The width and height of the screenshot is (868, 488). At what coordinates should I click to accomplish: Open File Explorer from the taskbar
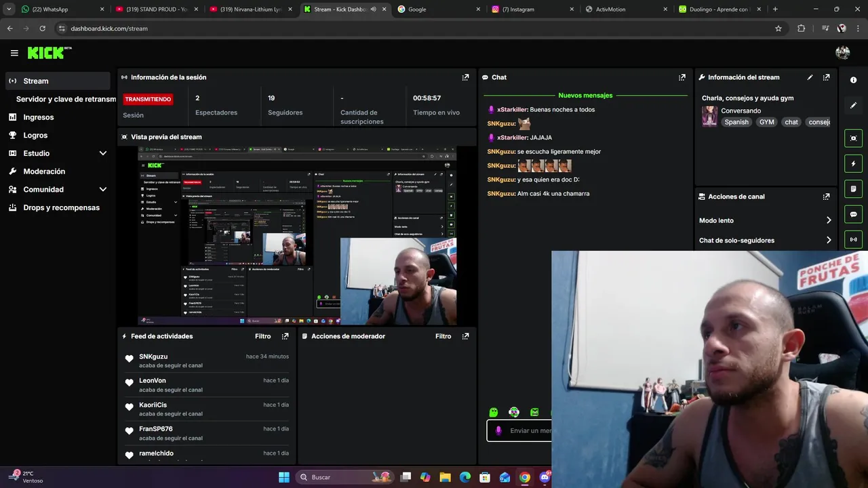coord(445,477)
